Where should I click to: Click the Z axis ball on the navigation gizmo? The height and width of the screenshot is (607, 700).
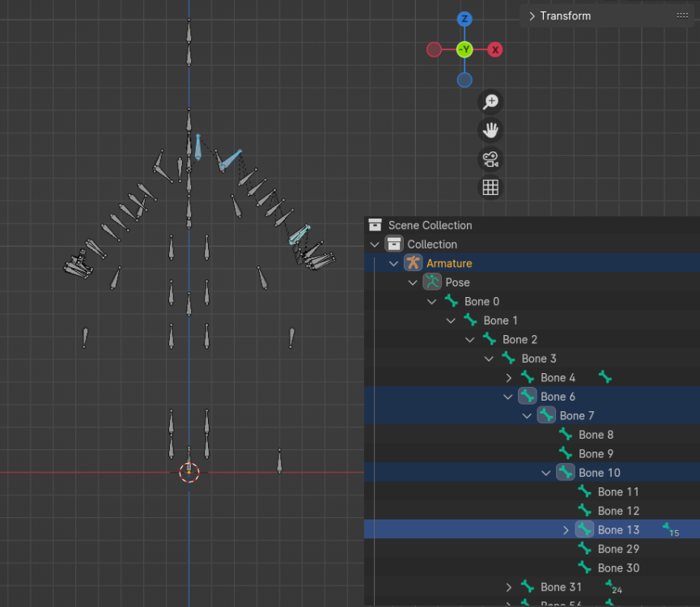click(x=464, y=19)
